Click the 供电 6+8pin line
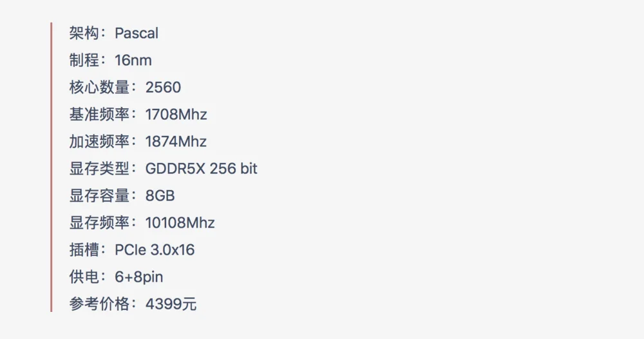The image size is (644, 339). click(116, 277)
